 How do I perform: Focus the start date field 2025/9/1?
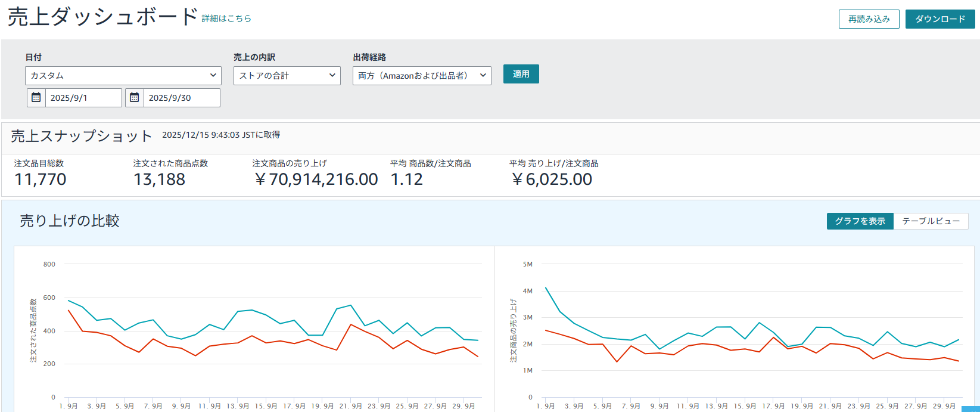pos(83,98)
